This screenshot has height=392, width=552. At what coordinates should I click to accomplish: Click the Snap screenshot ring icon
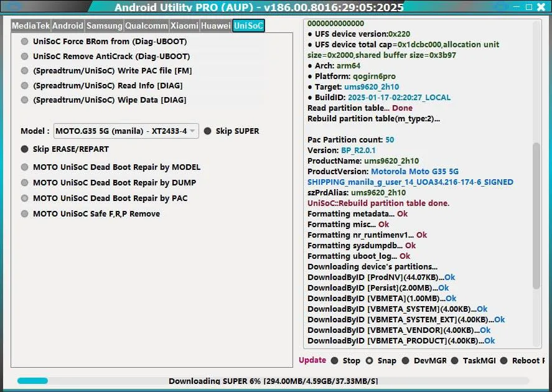coord(369,361)
